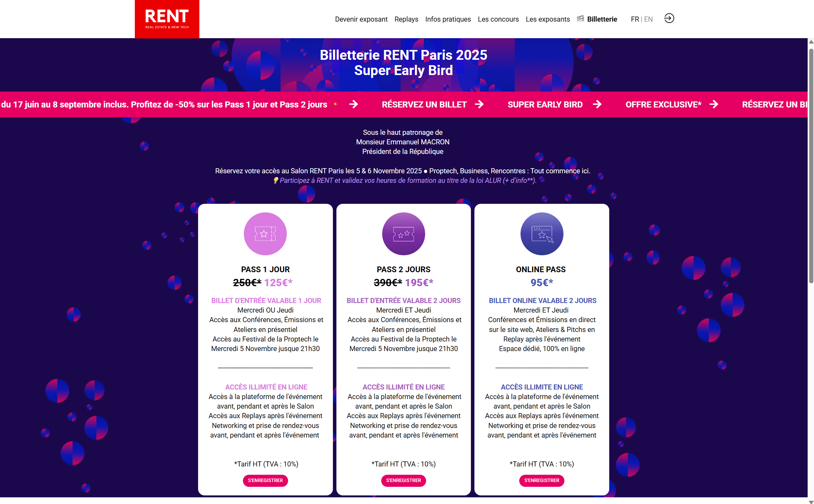This screenshot has height=504, width=814.
Task: Click arrow next to Réservez un billet
Action: click(479, 104)
